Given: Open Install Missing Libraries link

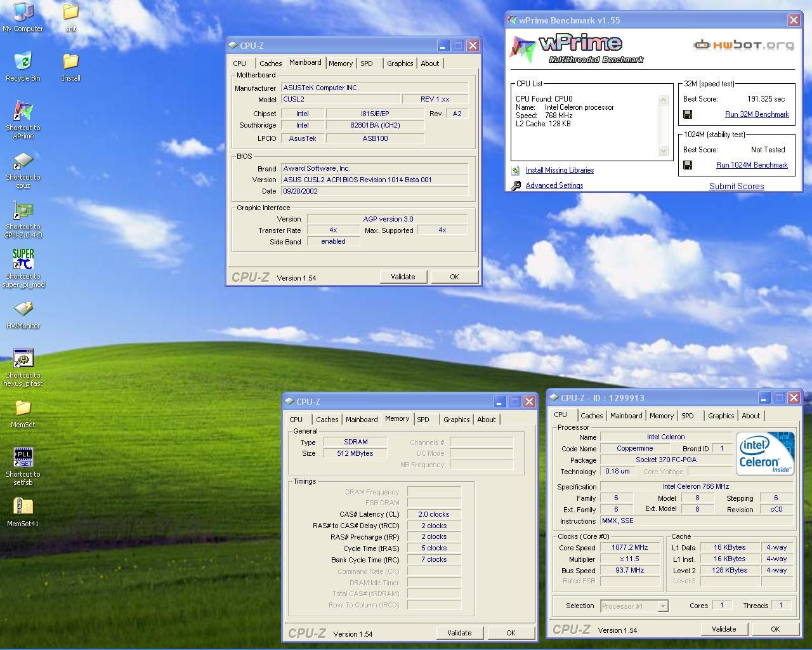Looking at the screenshot, I should click(x=560, y=170).
